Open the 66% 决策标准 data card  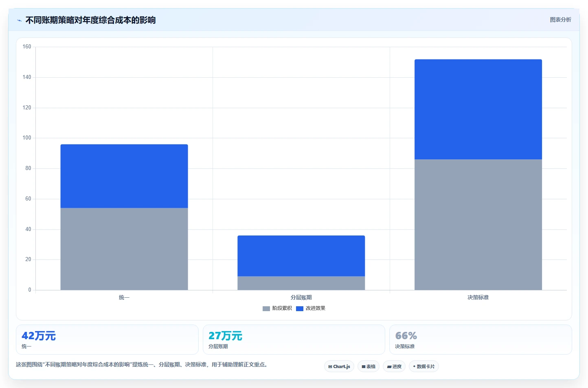(x=480, y=340)
